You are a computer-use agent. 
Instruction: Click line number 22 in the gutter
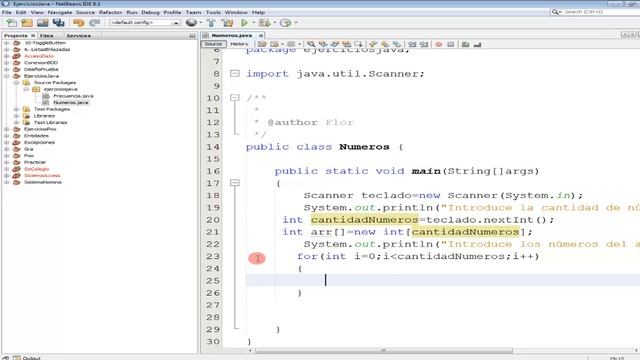pos(213,244)
